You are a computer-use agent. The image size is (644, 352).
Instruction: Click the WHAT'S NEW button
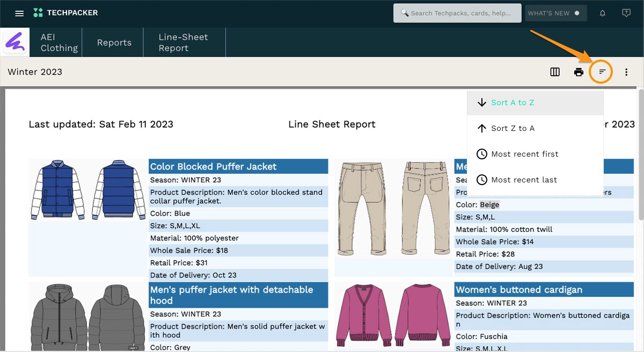point(555,12)
